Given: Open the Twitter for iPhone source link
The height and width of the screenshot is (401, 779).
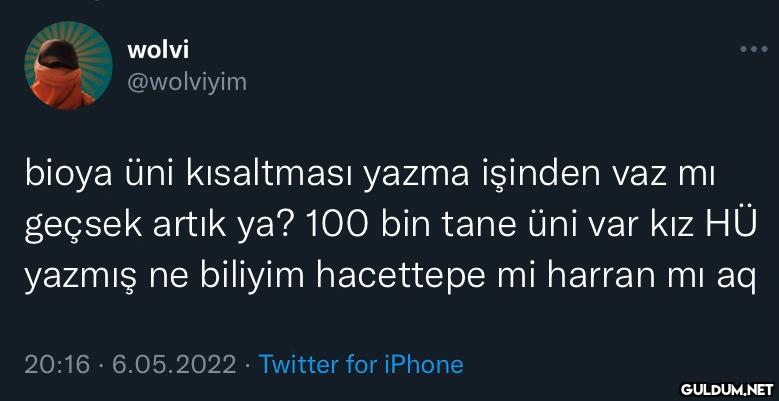Looking at the screenshot, I should coord(361,364).
